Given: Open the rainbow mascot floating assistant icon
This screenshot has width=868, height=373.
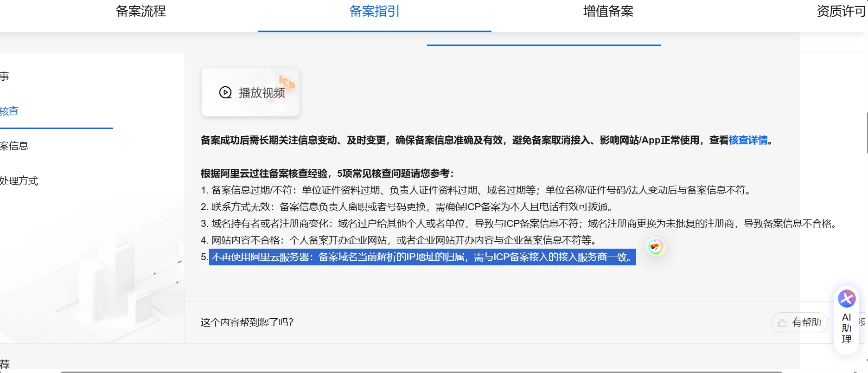Looking at the screenshot, I should click(655, 246).
